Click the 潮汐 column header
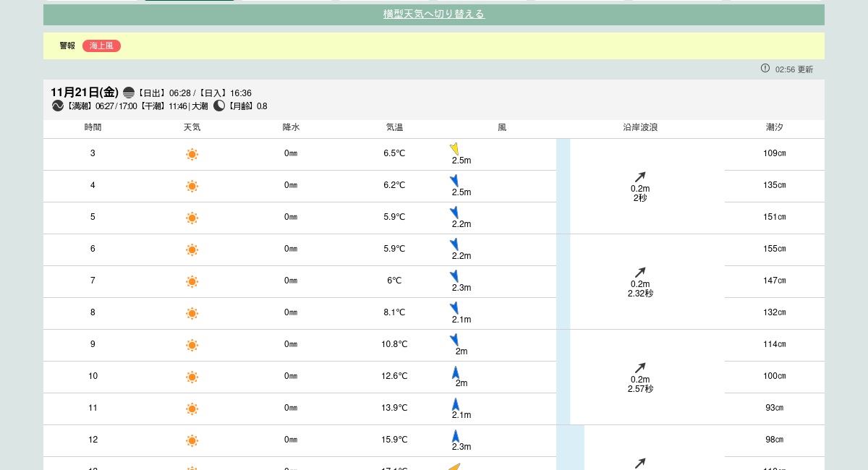Screen dimensions: 868x470 click(774, 127)
